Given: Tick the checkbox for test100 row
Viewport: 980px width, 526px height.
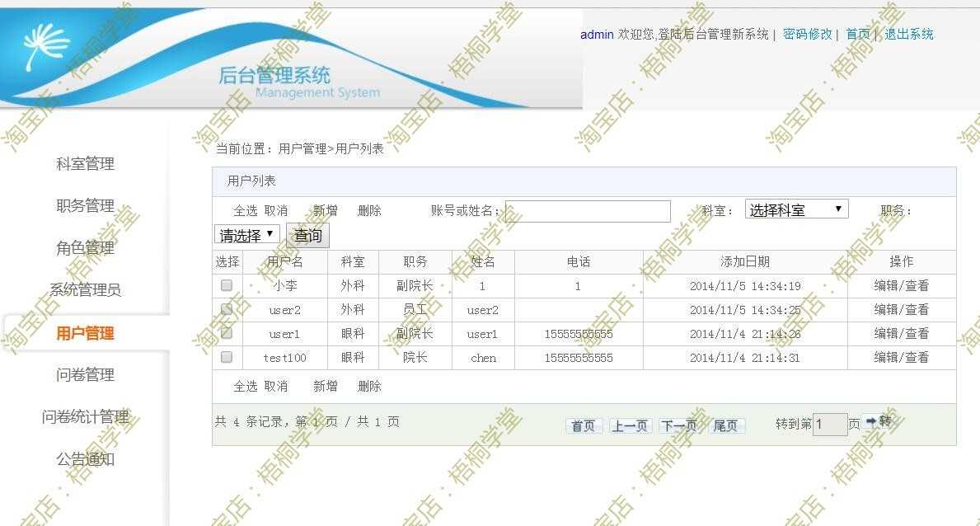Looking at the screenshot, I should 227,356.
